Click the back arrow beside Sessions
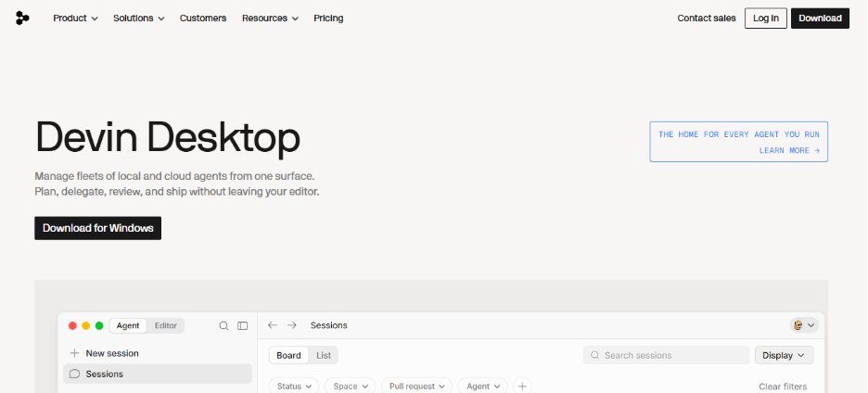868x393 pixels. 272,325
